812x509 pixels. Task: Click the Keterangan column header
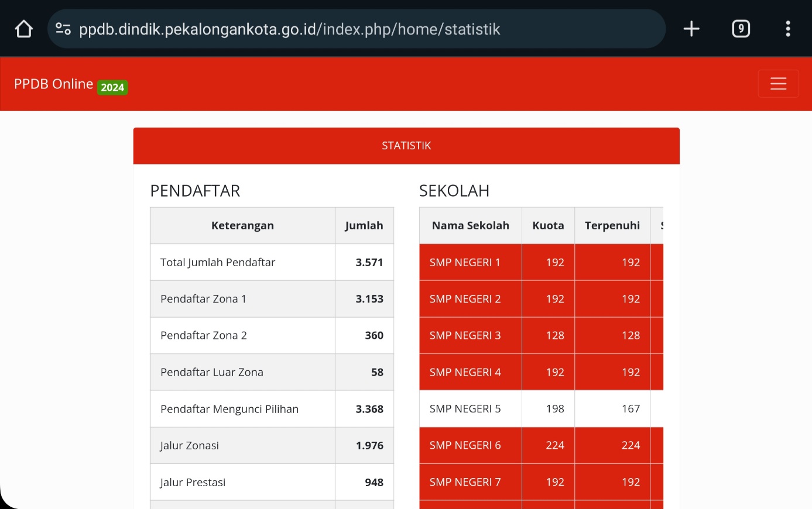(242, 226)
